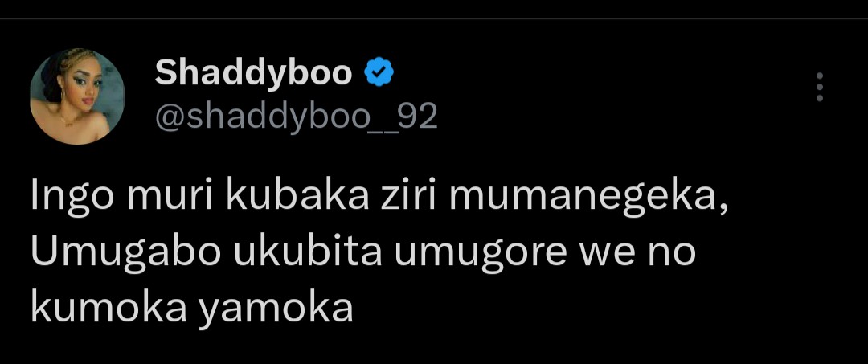Visit the @shaddyboo__92 handle
Image resolution: width=868 pixels, height=364 pixels.
tap(296, 117)
